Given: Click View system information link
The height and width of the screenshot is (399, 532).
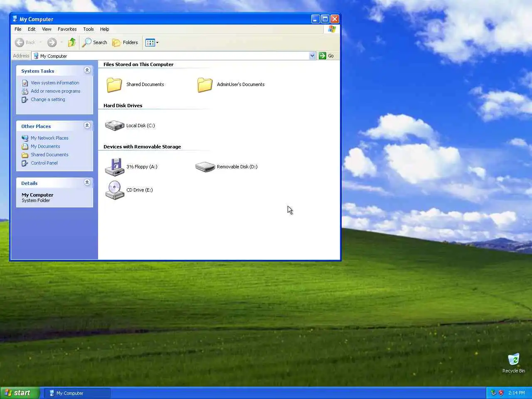Looking at the screenshot, I should (55, 83).
